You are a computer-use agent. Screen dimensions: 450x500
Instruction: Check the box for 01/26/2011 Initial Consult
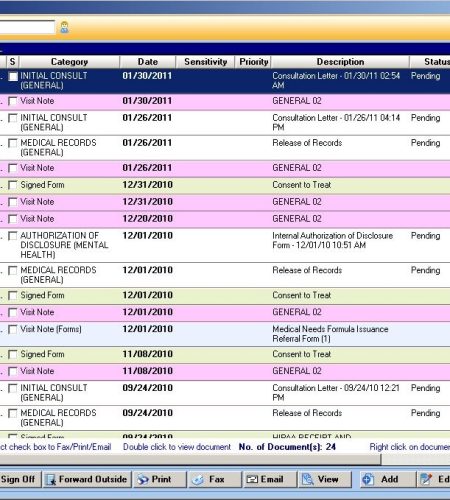(13, 118)
